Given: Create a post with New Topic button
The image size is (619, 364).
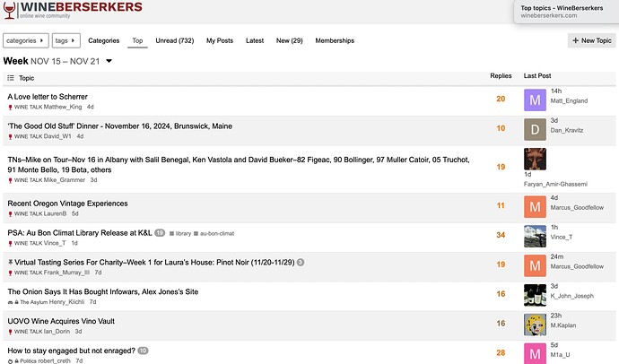Looking at the screenshot, I should click(x=591, y=40).
